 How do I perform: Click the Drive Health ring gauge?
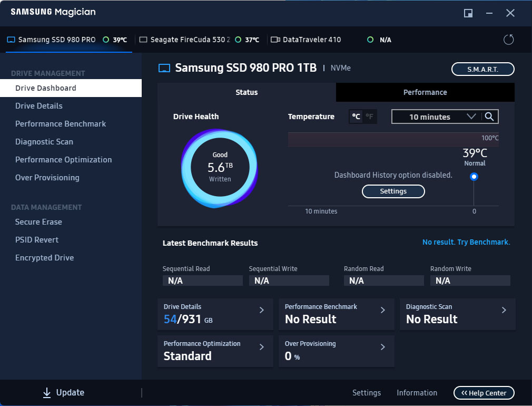pos(220,168)
